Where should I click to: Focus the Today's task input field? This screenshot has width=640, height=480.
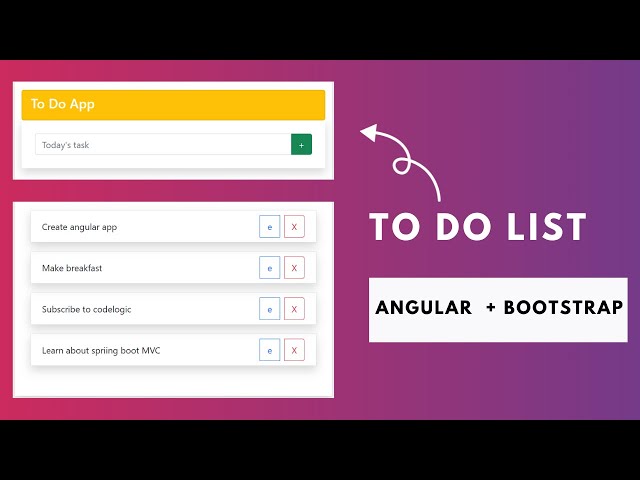[x=163, y=144]
